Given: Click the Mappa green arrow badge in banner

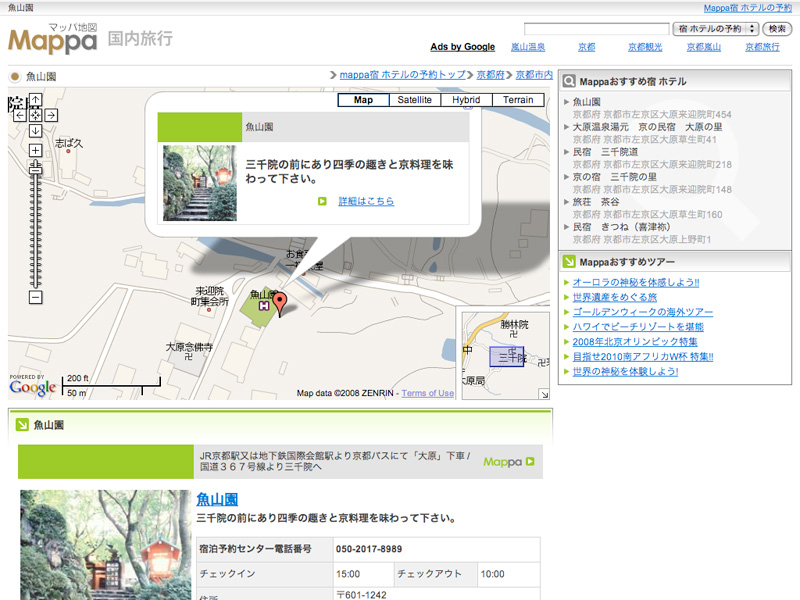Looking at the screenshot, I should [x=509, y=462].
